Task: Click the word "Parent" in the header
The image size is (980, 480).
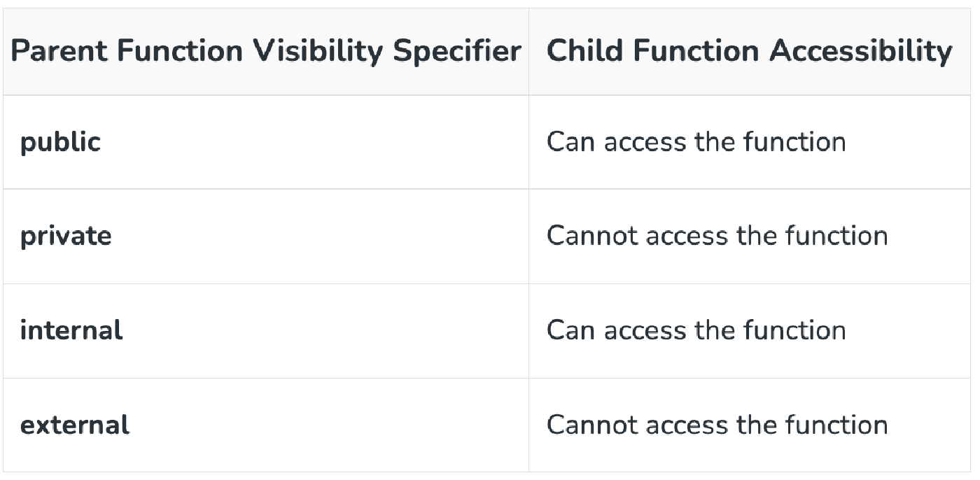Action: point(58,51)
